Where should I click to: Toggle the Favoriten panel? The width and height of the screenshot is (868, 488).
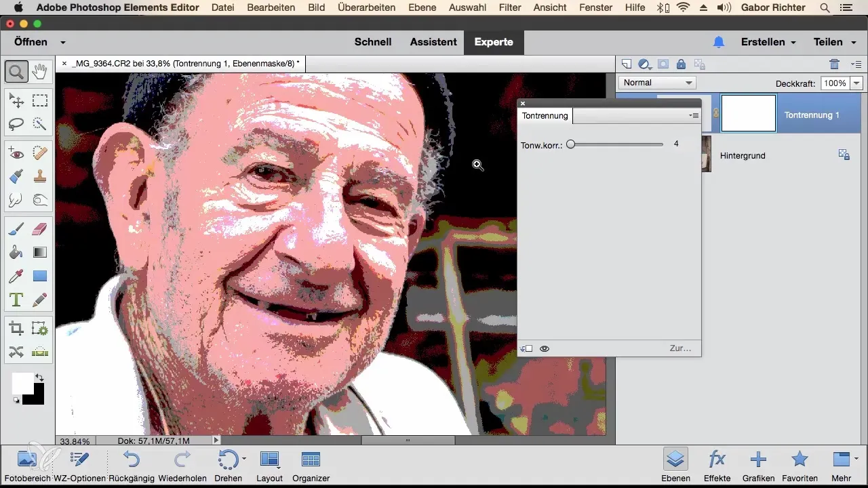coord(800,465)
